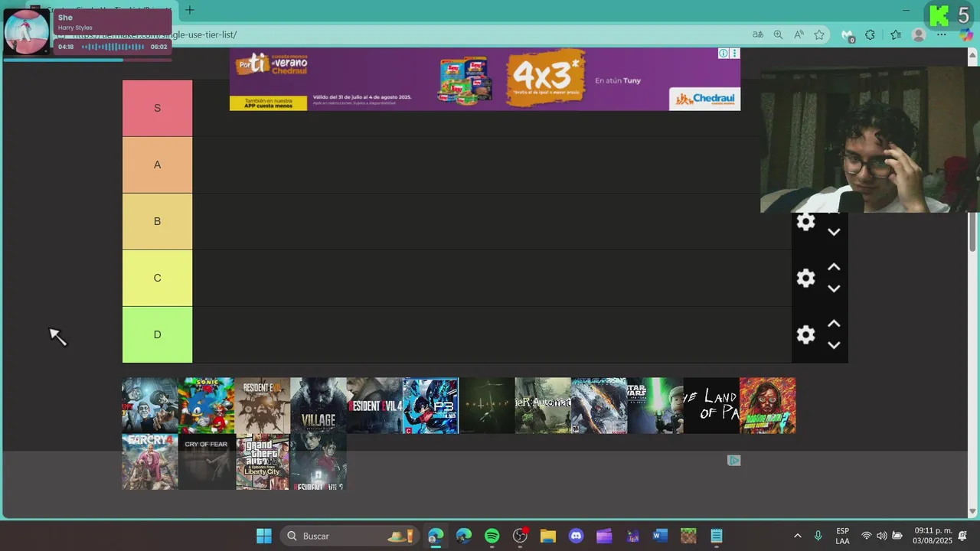Open OBS Studio from the taskbar
Viewport: 980px width, 551px height.
[520, 536]
